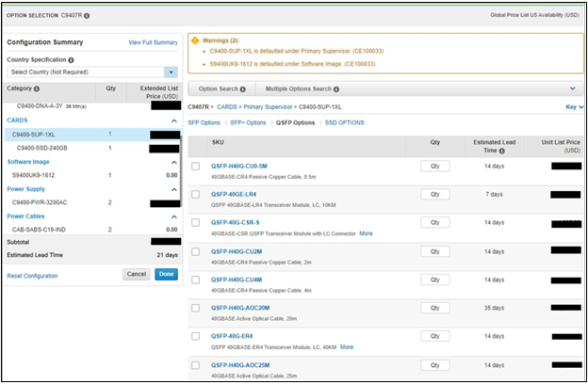Open QSFP-H40G-CU4M SKU link
Image resolution: width=588 pixels, height=384 pixels.
point(237,280)
